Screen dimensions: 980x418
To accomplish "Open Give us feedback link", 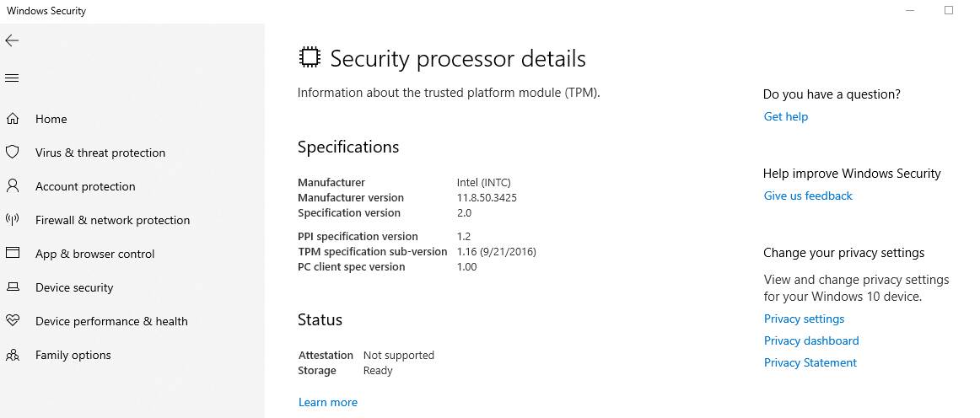I will (x=808, y=196).
